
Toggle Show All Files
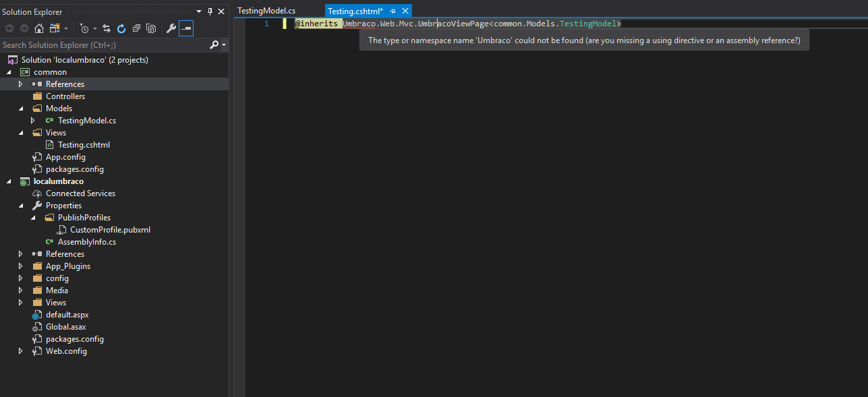[x=152, y=28]
